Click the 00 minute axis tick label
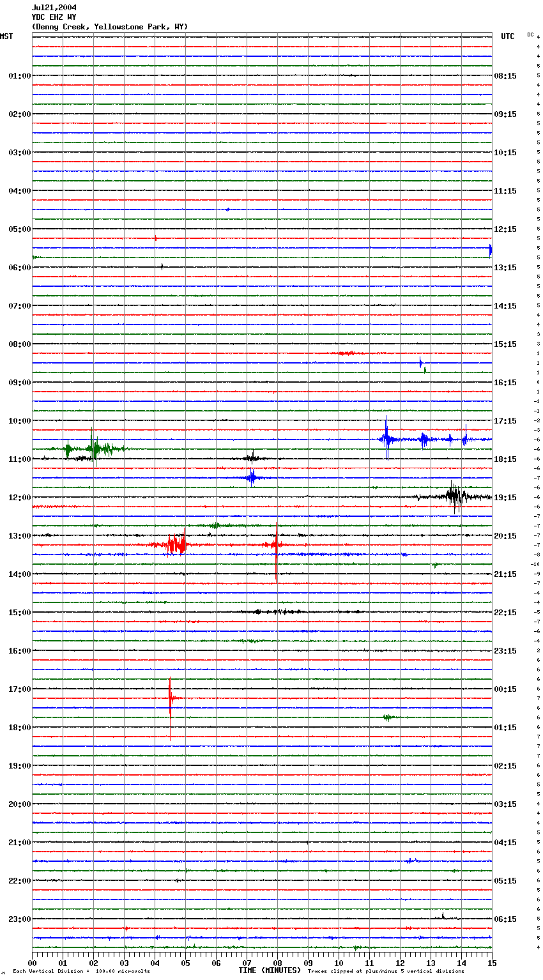The image size is (543, 980). tap(32, 963)
